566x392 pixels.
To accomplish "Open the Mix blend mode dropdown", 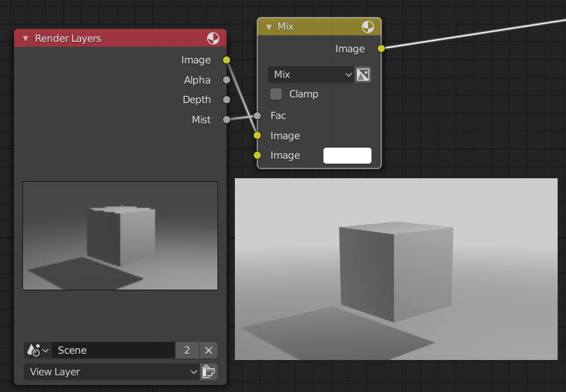I will 311,75.
